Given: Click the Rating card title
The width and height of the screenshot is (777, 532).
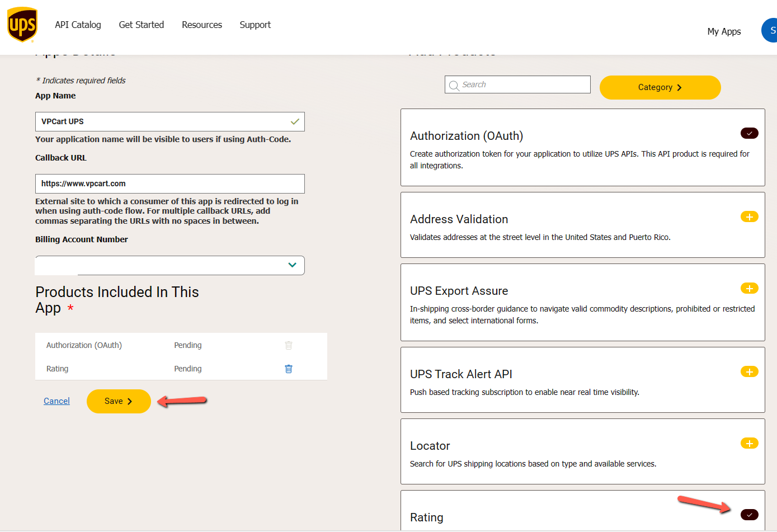Looking at the screenshot, I should pos(427,517).
